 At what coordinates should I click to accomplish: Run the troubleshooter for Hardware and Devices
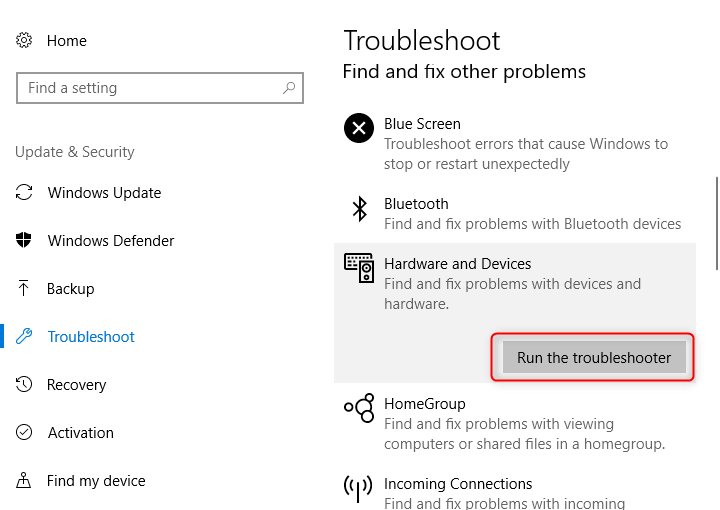(594, 358)
